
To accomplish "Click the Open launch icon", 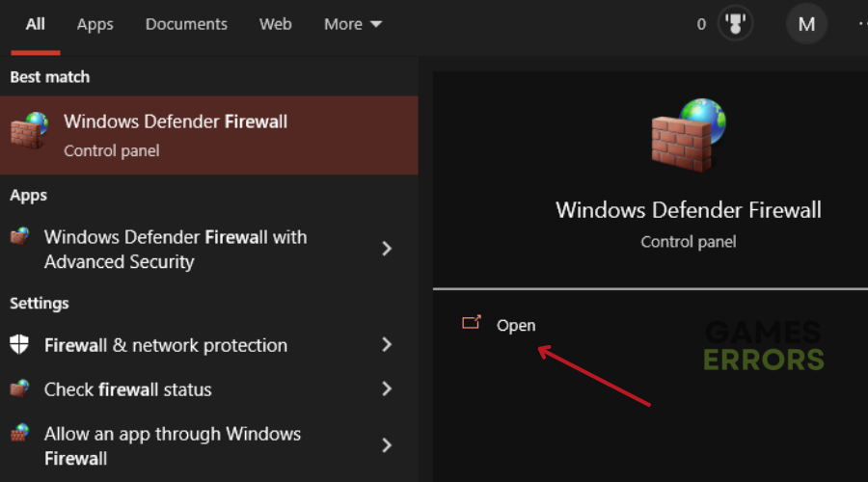I will (472, 323).
